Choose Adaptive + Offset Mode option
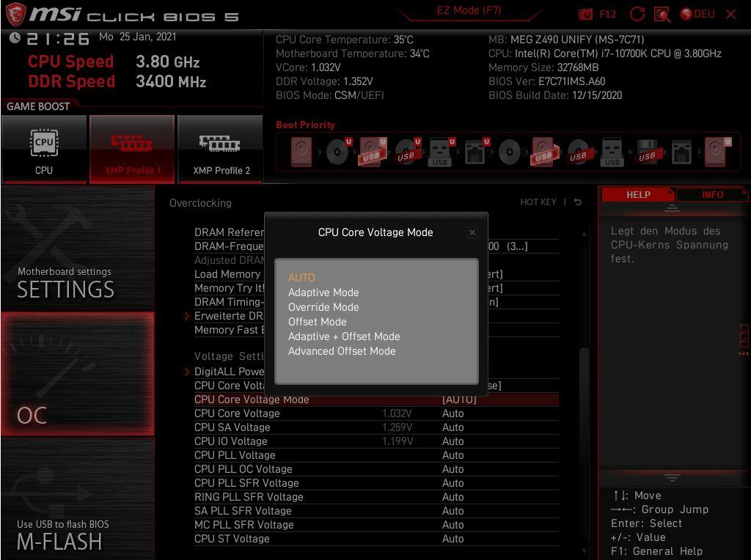The image size is (751, 560). coord(344,336)
